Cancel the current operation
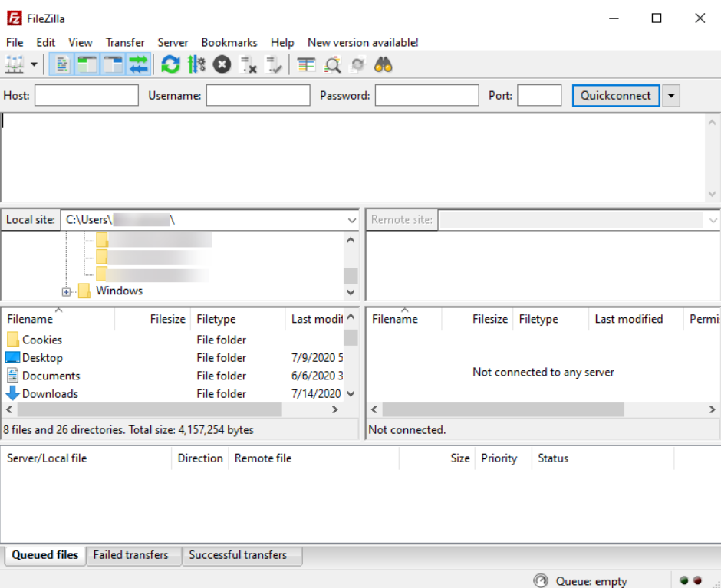 pos(221,64)
